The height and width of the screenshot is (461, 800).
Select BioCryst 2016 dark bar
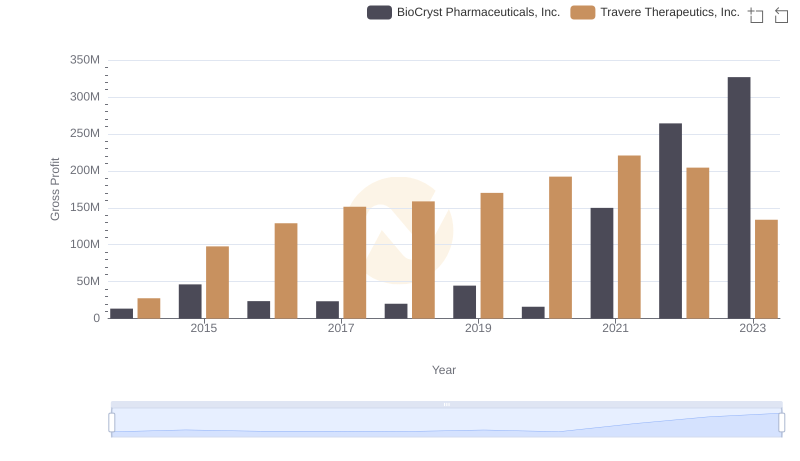pos(259,310)
